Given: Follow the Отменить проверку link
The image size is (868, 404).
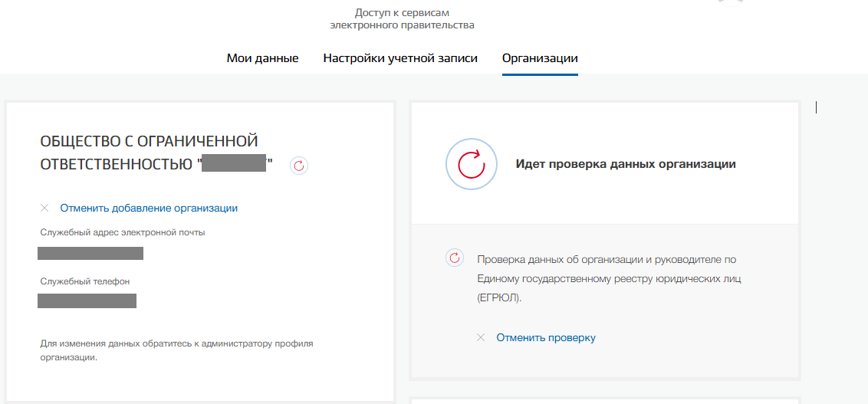Looking at the screenshot, I should click(546, 337).
